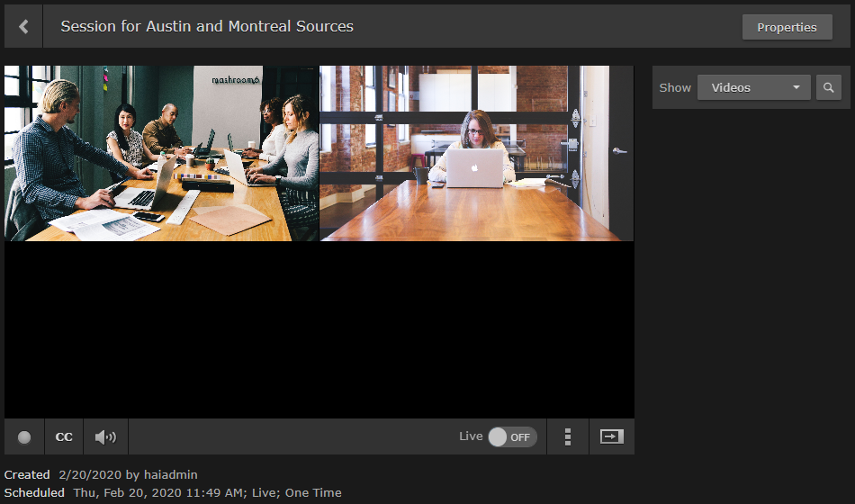Screen dimensions: 855x504
Task: Go back using the left arrow button
Action: click(x=23, y=27)
